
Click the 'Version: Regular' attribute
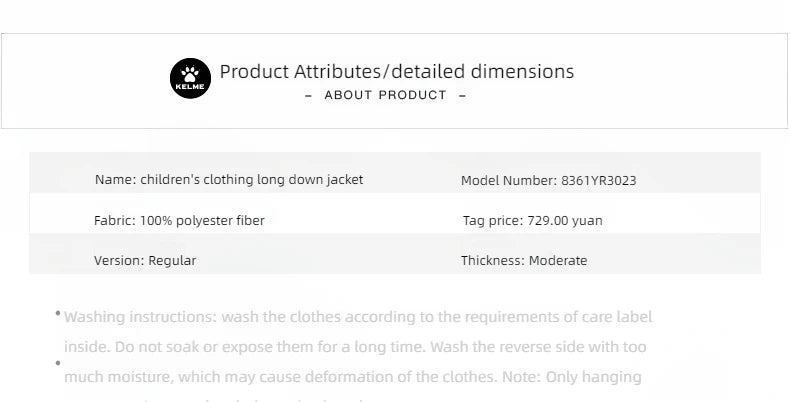145,260
